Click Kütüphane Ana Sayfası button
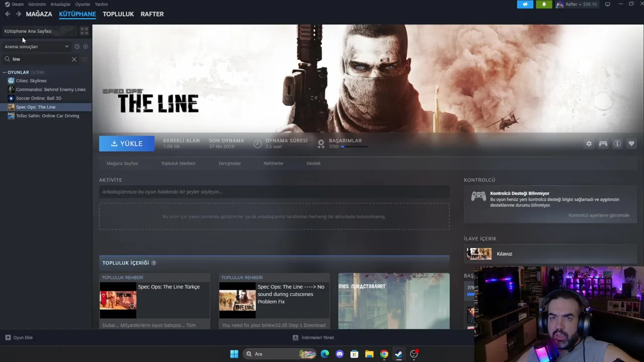The image size is (644, 362). click(39, 31)
